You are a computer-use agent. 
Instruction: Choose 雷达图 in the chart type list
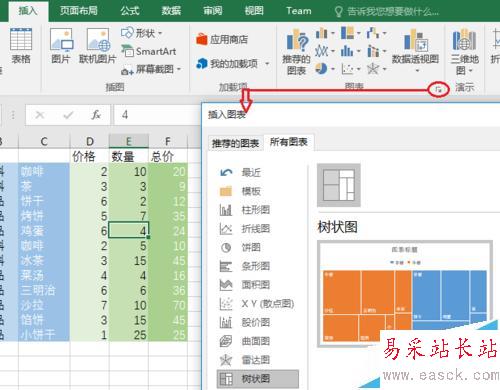257,360
